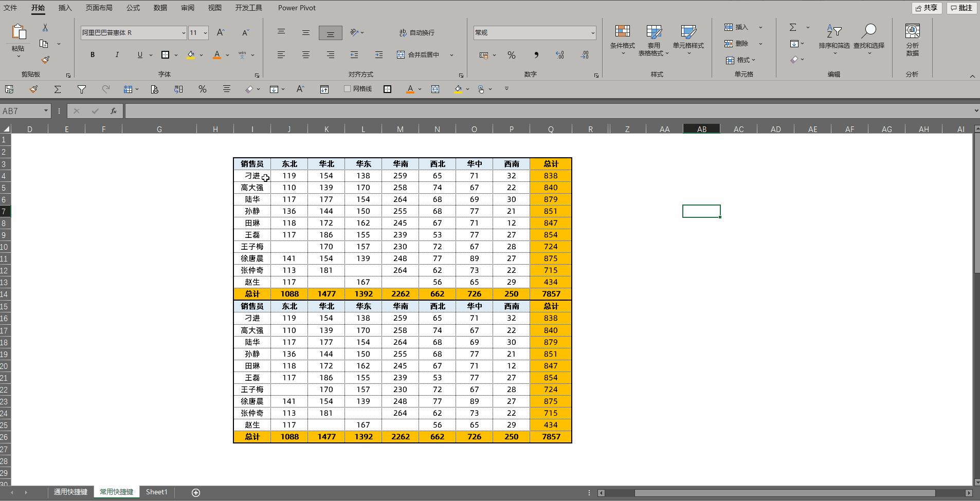Apply the yellow fill color
The image size is (980, 501).
click(191, 54)
